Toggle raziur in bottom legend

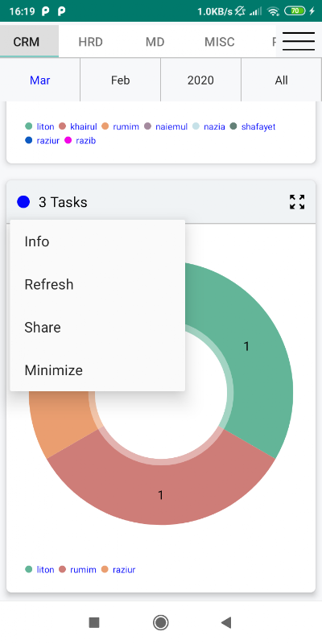(118, 570)
